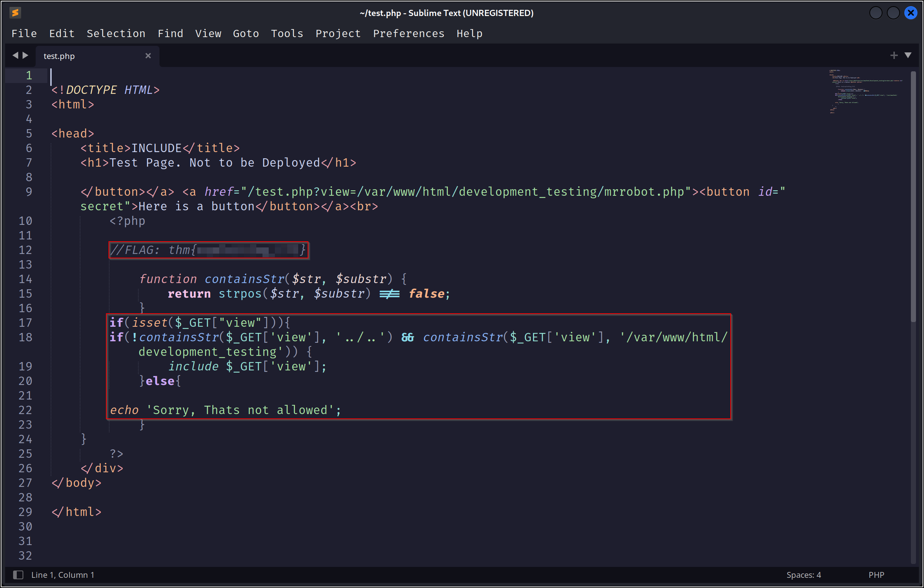Click the vertical scrollbar handle
The height and width of the screenshot is (588, 924).
coord(913,196)
